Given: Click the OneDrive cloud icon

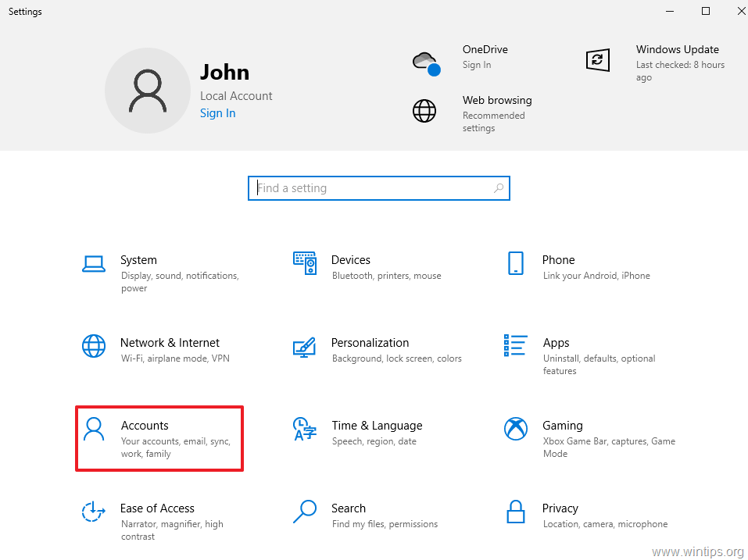Looking at the screenshot, I should coord(425,59).
